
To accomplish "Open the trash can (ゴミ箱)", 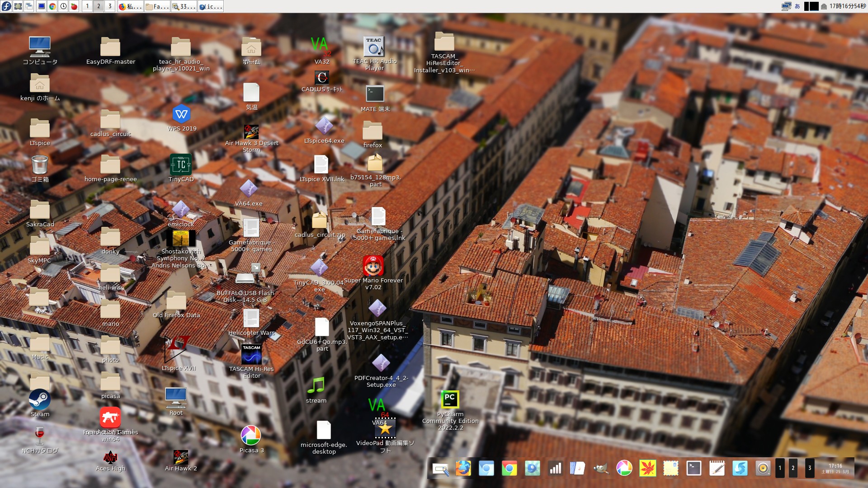I will coord(40,165).
